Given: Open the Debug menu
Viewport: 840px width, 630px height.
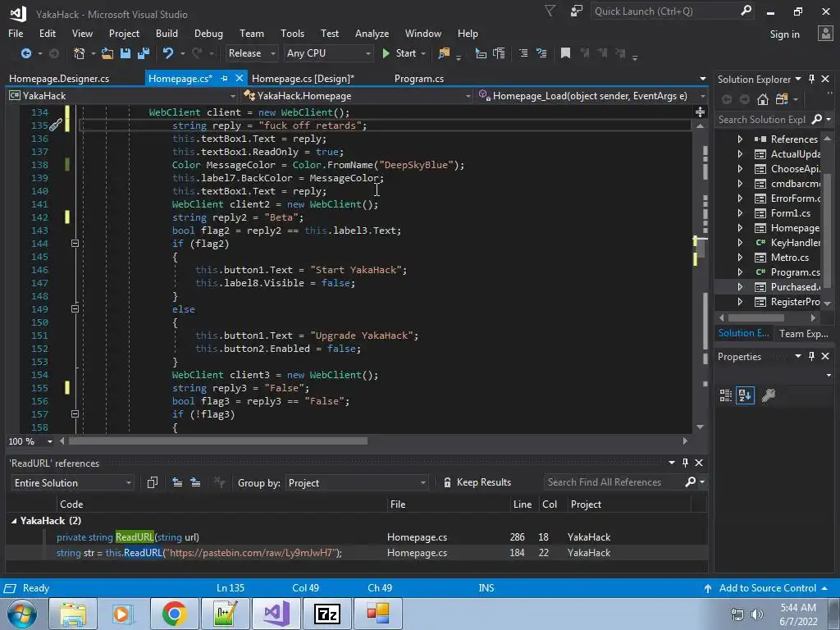Looking at the screenshot, I should click(208, 33).
